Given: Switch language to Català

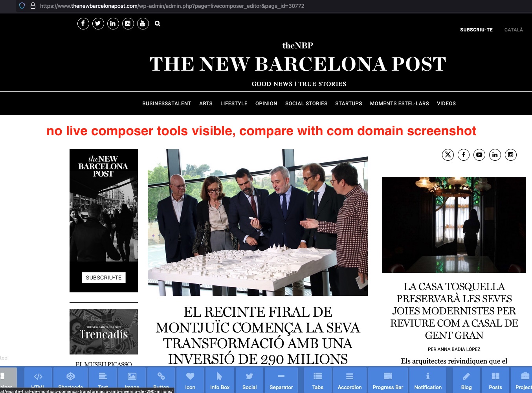Looking at the screenshot, I should (x=514, y=30).
